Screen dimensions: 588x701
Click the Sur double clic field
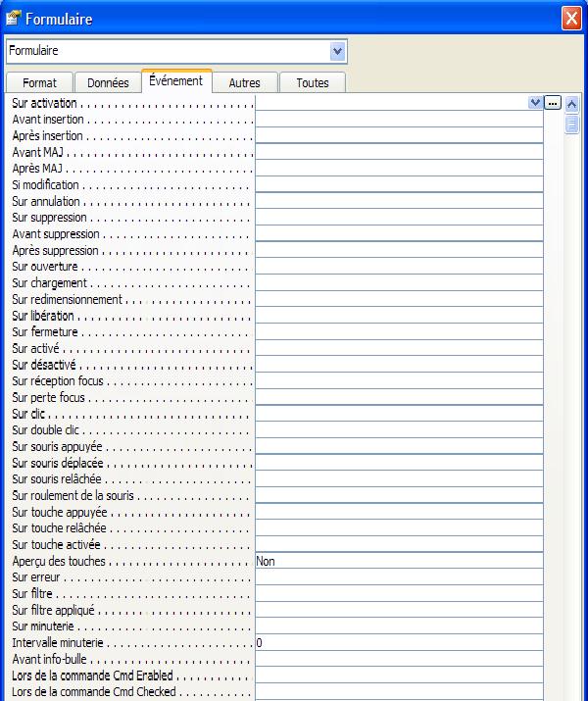(399, 430)
